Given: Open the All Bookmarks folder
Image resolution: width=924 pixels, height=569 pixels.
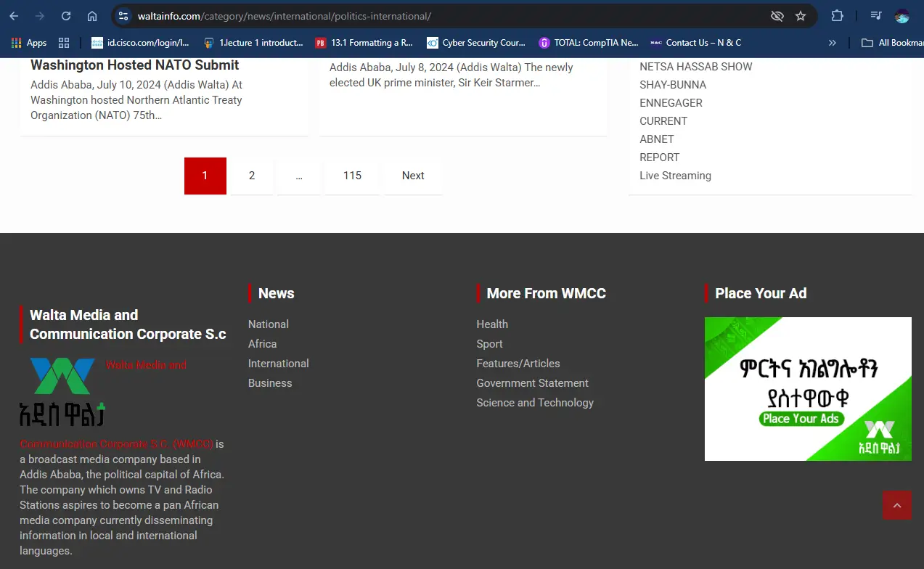Looking at the screenshot, I should (892, 43).
